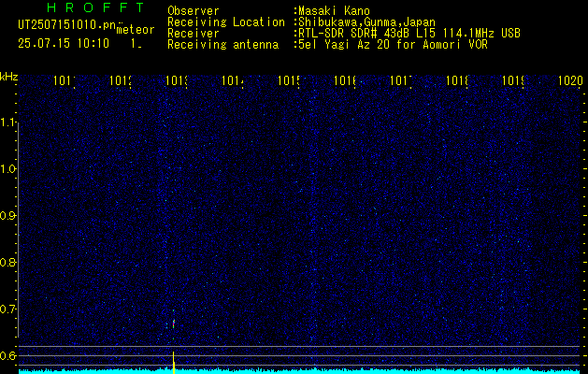Select the observer name Masaki Kano
The height and width of the screenshot is (374, 588).
click(334, 11)
